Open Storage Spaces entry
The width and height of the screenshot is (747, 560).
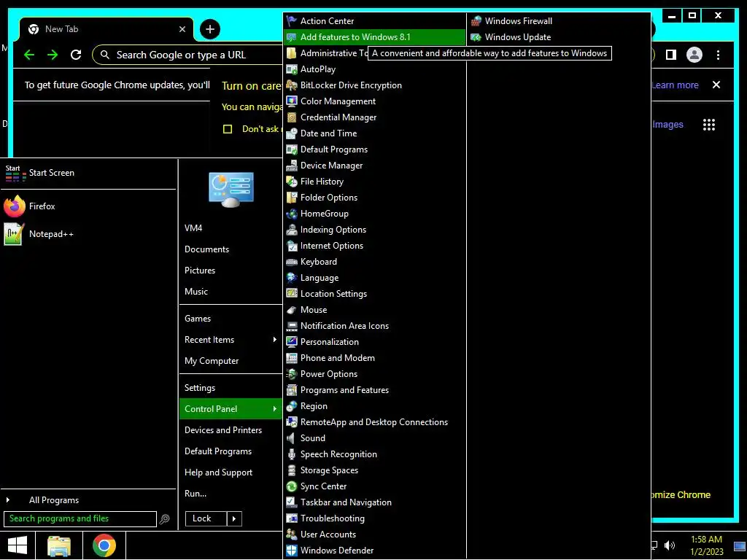pyautogui.click(x=374, y=470)
